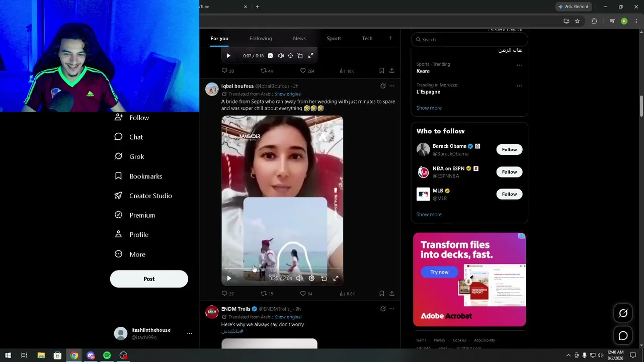Select the For you tab
Screen dimensions: 644x362
pos(219,39)
